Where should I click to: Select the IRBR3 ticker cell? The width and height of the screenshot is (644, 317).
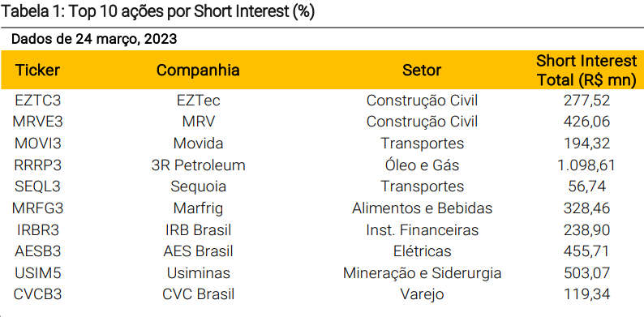(37, 230)
